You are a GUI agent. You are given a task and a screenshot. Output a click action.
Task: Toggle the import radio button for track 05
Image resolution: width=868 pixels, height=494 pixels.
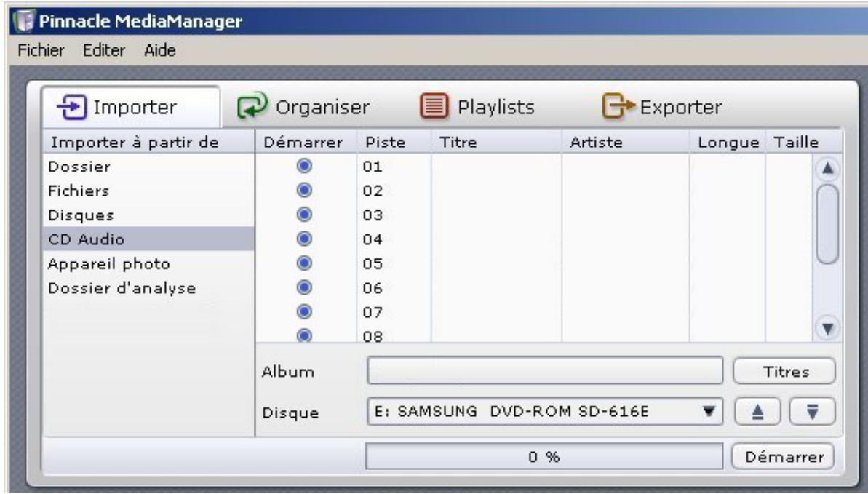tap(304, 263)
